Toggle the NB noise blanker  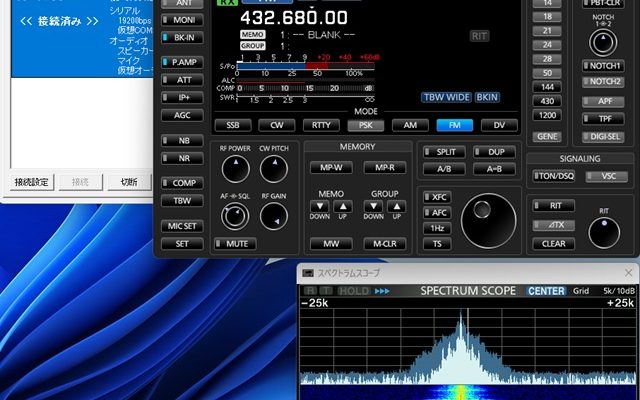(182, 140)
